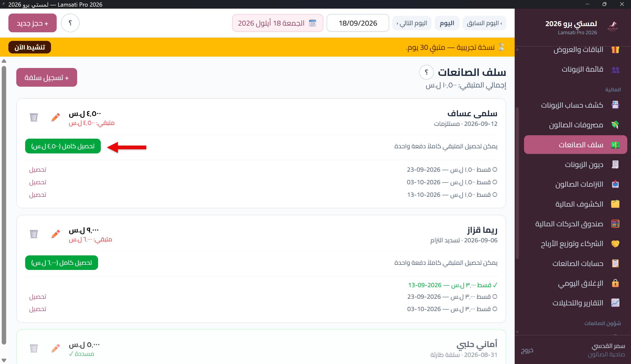This screenshot has width=631, height=364.
Task: Click + تسجيل سلفة button
Action: (47, 78)
